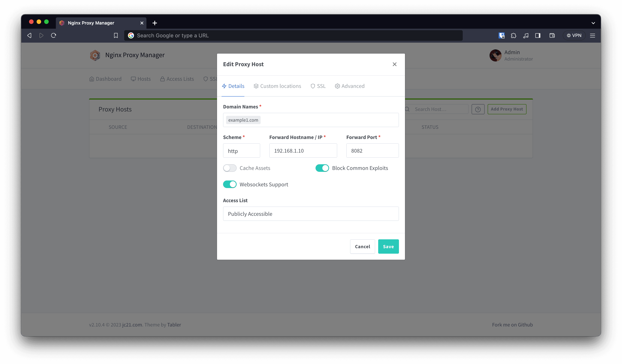Open the Hosts navigation menu
The height and width of the screenshot is (364, 622).
click(x=141, y=79)
